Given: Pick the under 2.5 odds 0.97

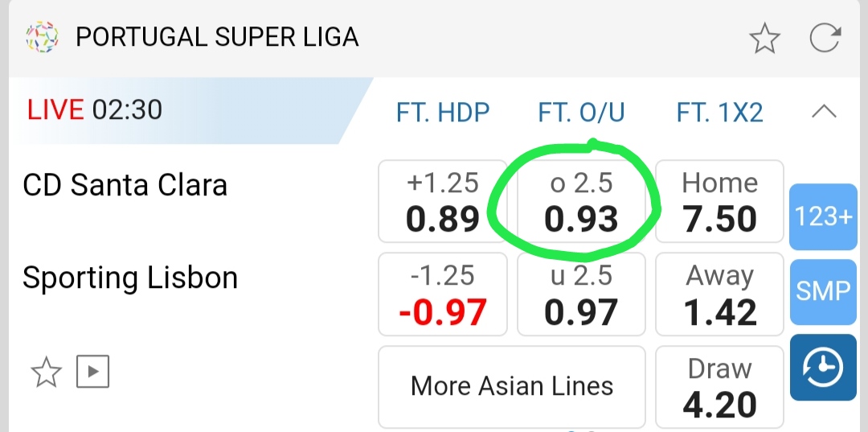Looking at the screenshot, I should click(x=582, y=294).
